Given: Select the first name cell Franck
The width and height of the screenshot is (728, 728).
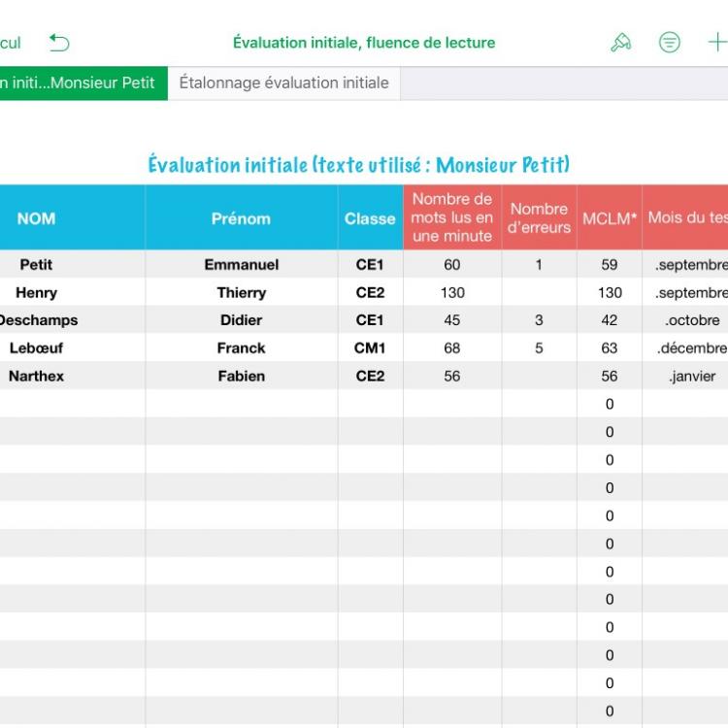Looking at the screenshot, I should pos(242,347).
